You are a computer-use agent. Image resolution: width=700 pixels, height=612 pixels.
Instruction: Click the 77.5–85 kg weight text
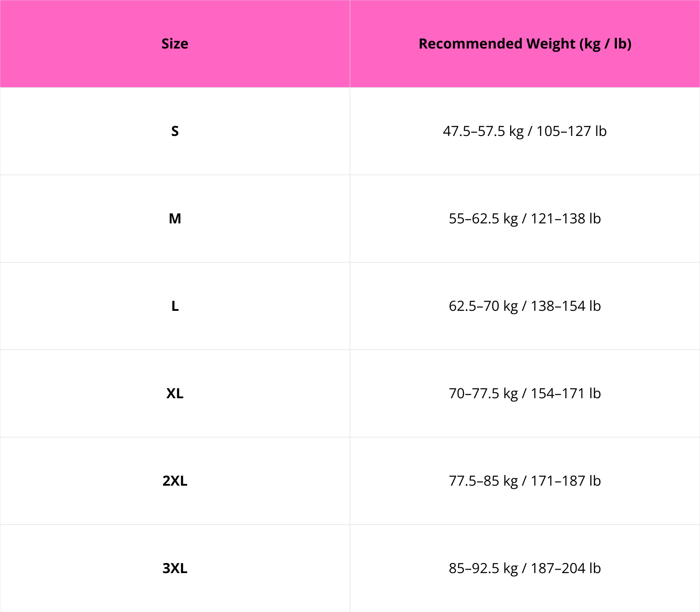pyautogui.click(x=483, y=481)
